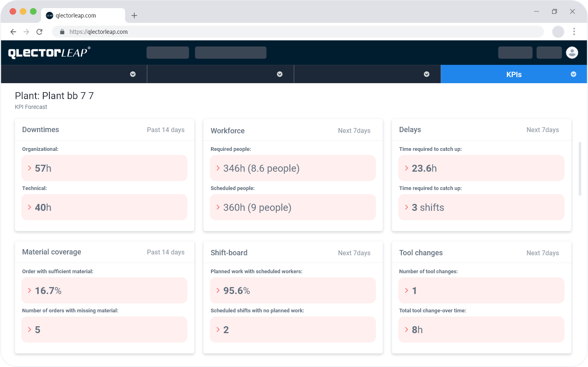Open a new browser tab
The width and height of the screenshot is (588, 367).
click(134, 15)
